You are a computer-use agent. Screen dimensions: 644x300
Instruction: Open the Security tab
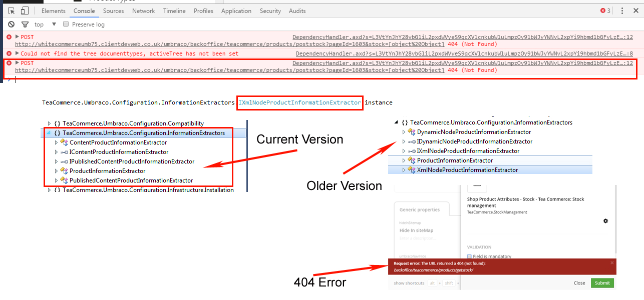270,11
